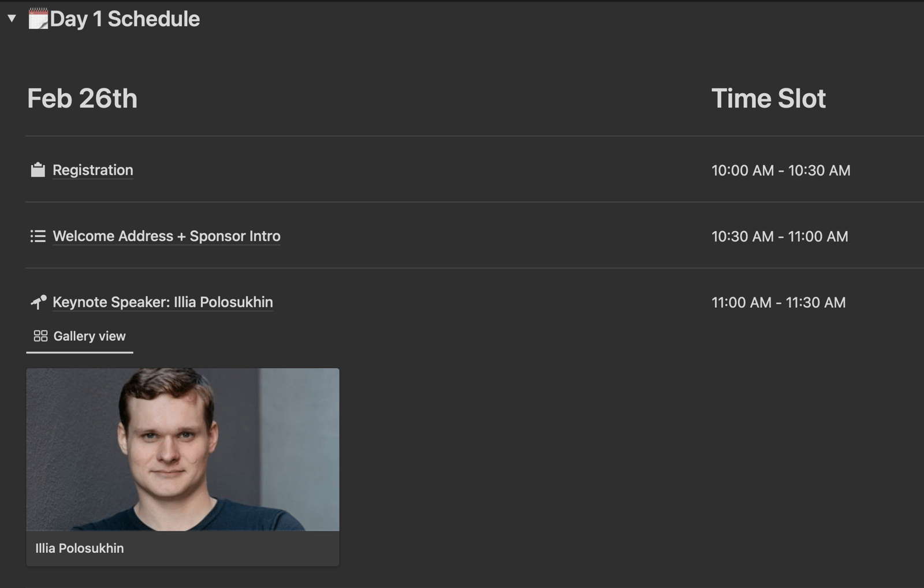Click the clipboard icon next to Registration

coord(38,170)
